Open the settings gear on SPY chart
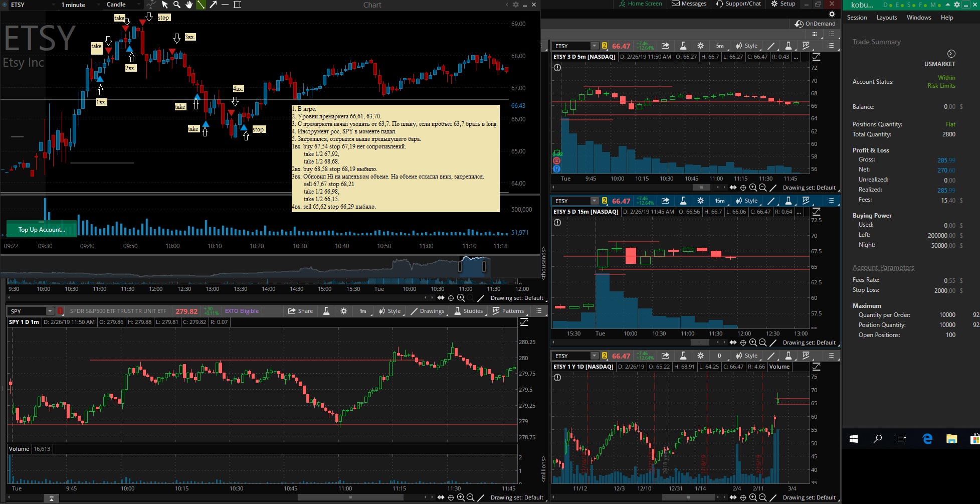 point(344,311)
